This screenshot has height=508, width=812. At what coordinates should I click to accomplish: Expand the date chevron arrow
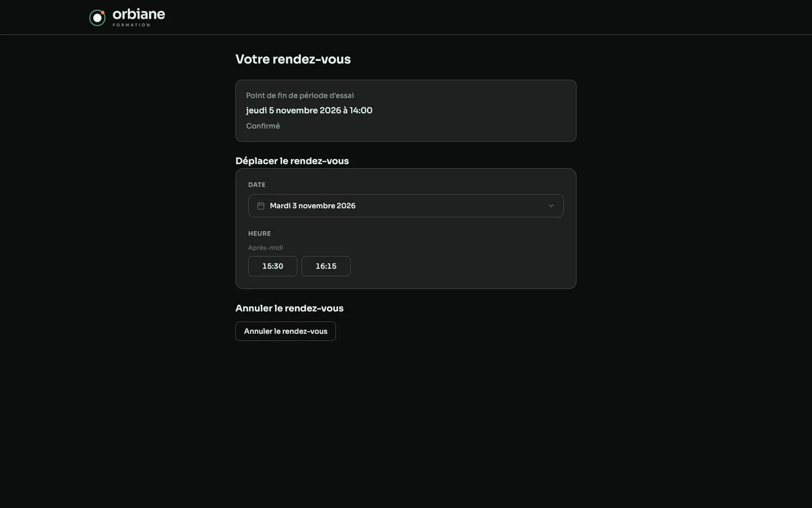click(x=551, y=206)
